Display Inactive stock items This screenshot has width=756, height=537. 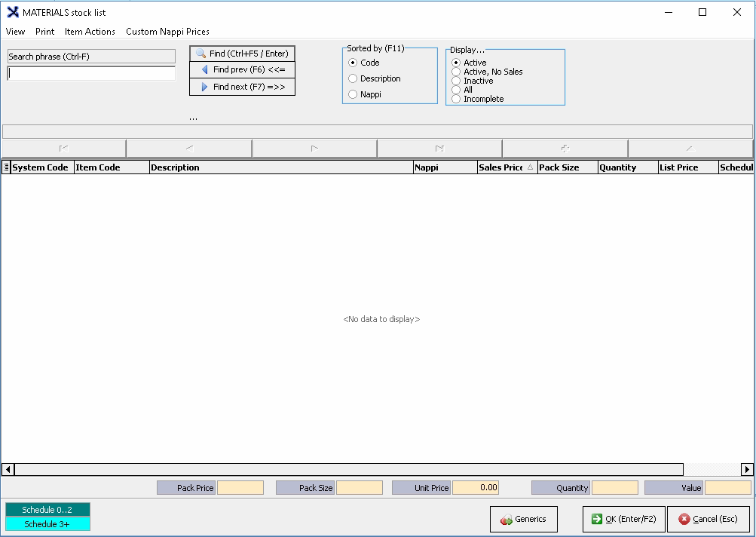456,81
